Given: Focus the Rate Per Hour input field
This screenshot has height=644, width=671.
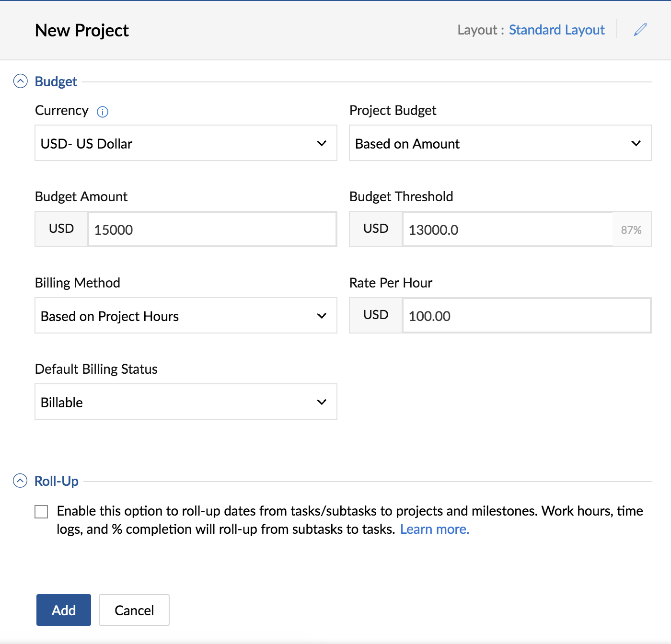Looking at the screenshot, I should [x=527, y=315].
